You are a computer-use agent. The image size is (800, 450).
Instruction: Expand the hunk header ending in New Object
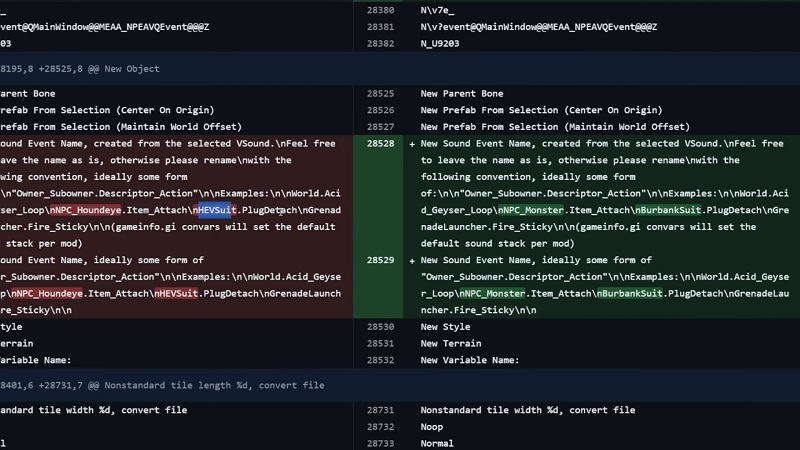click(x=80, y=68)
